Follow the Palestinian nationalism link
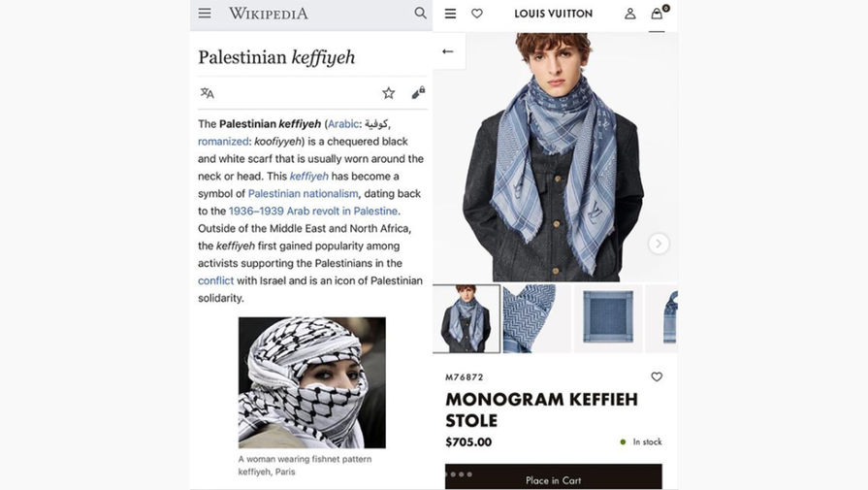This screenshot has width=868, height=490. (303, 193)
